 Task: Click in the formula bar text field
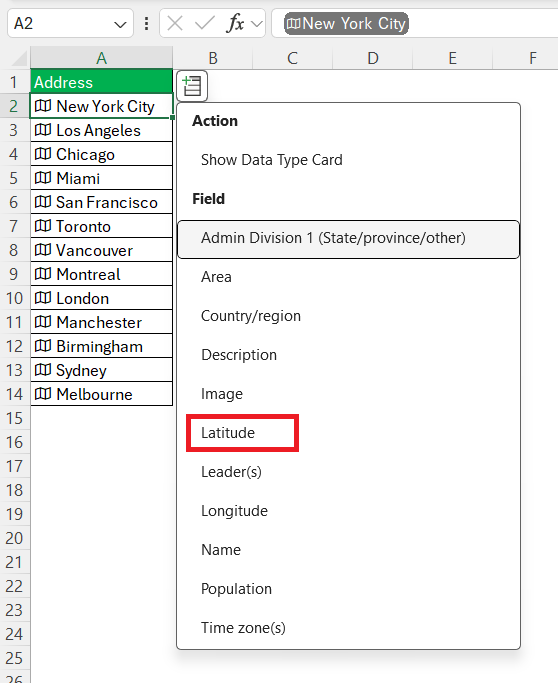click(x=414, y=24)
